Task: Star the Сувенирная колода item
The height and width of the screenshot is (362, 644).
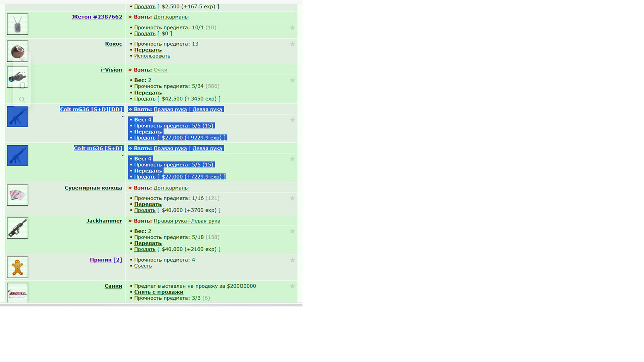Action: pyautogui.click(x=292, y=198)
